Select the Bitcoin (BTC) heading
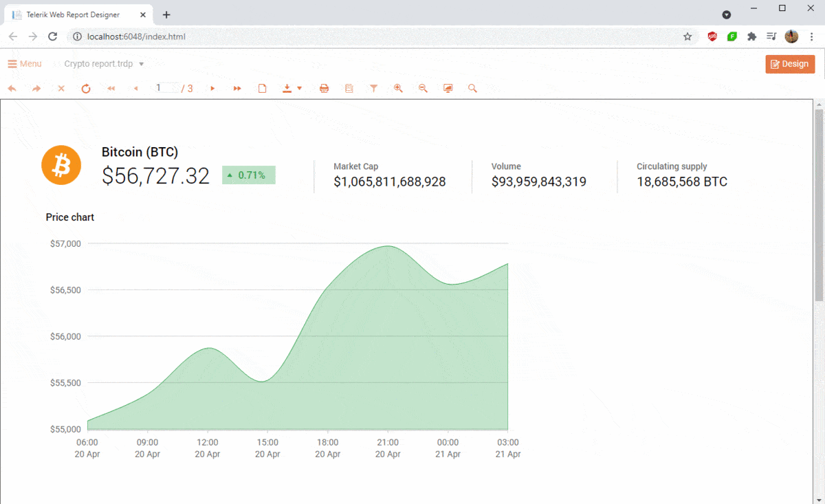This screenshot has width=825, height=504. click(140, 152)
